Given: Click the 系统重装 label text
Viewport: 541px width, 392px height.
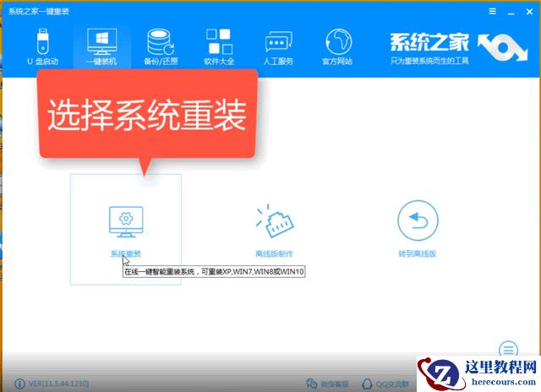Looking at the screenshot, I should pos(126,254).
